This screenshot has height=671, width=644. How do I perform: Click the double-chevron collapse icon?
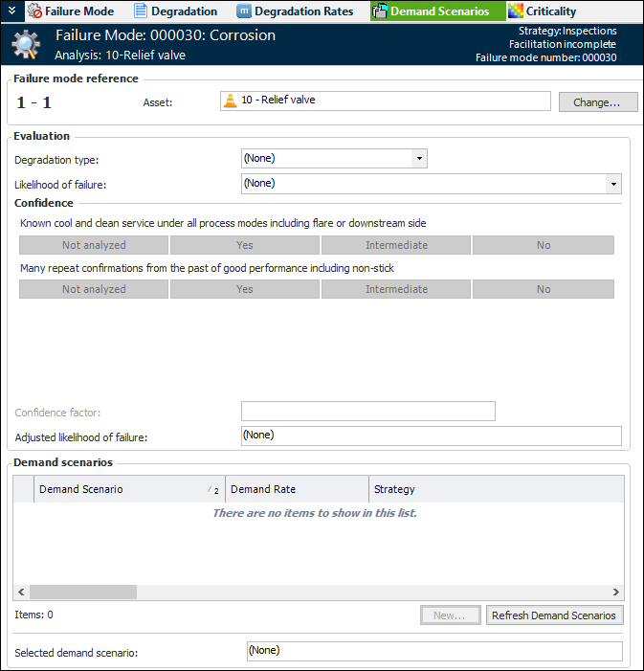click(12, 11)
